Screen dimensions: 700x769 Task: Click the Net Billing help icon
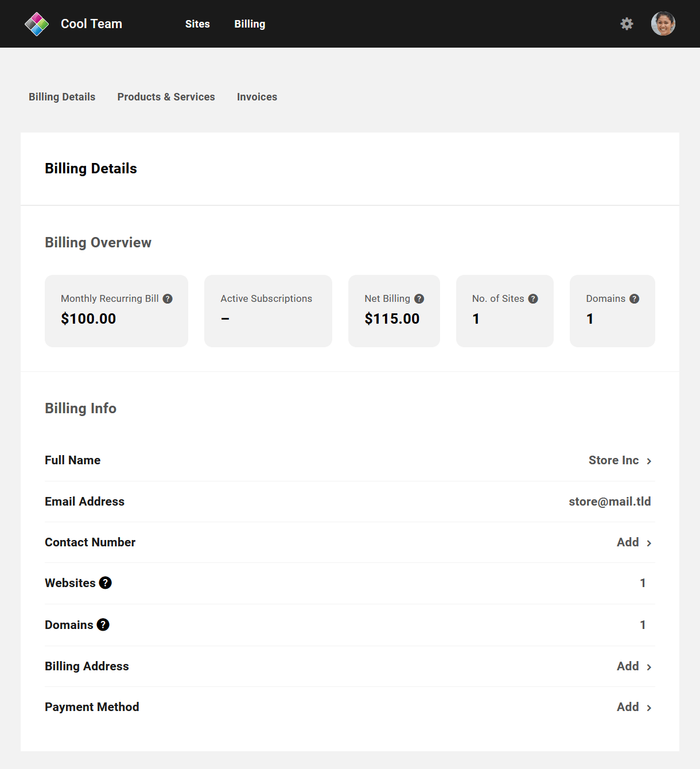click(x=418, y=298)
